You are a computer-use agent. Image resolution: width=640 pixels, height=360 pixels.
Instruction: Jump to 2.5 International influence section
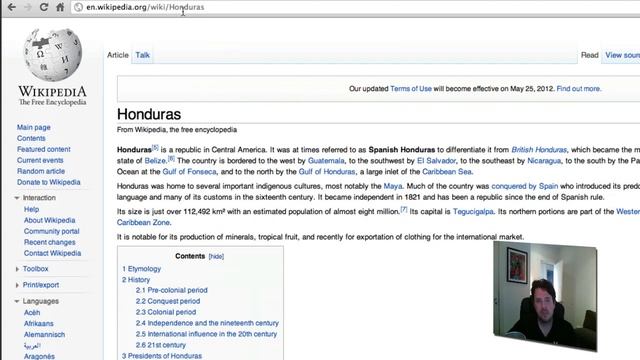(x=206, y=334)
